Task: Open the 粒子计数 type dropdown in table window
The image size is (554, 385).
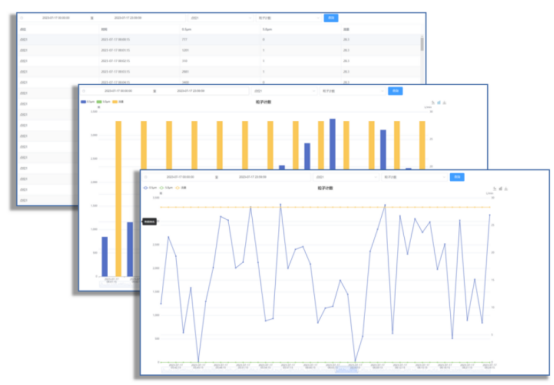Action: (289, 18)
